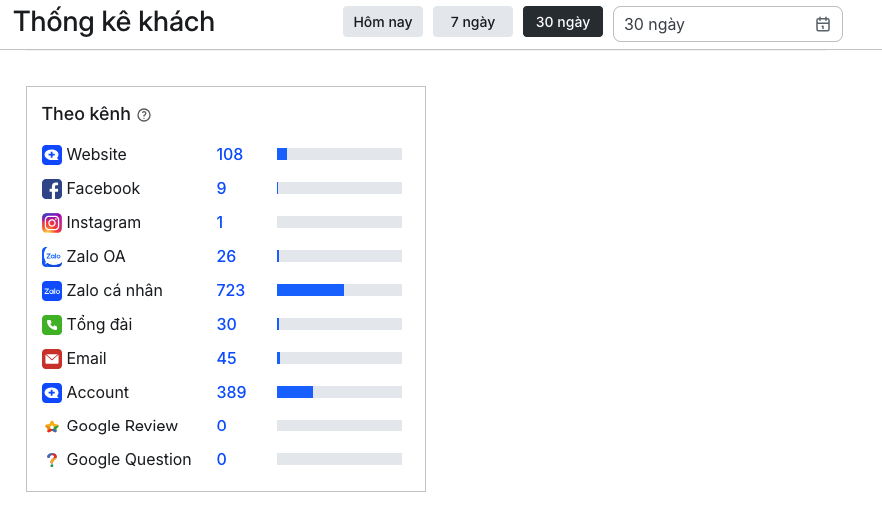
Task: Select the Hôm nay time filter
Action: [x=383, y=22]
